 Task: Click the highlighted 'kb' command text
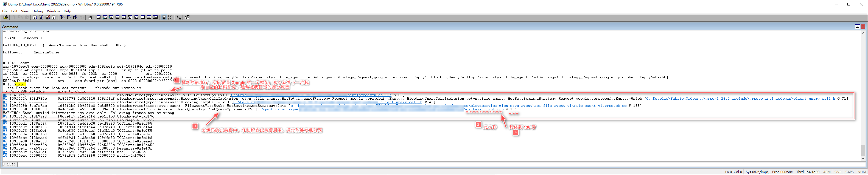[21, 84]
